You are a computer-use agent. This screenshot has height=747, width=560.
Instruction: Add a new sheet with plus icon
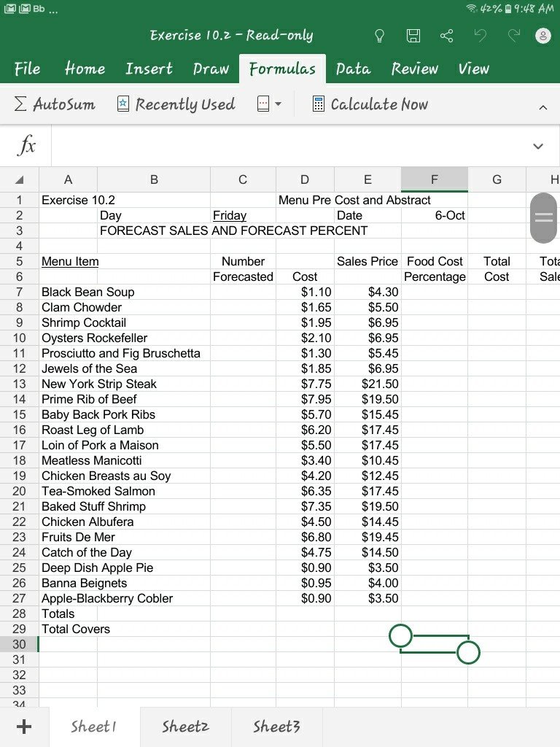[x=24, y=727]
